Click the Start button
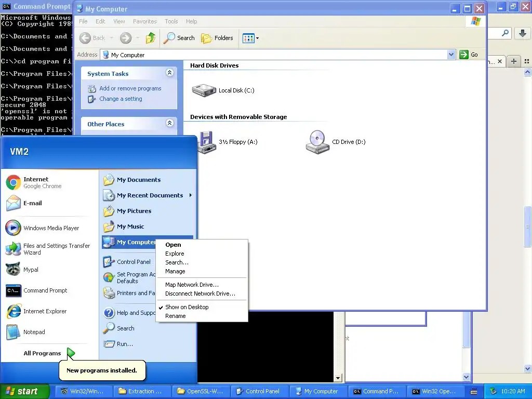Viewport: 532px width, 399px height. click(x=24, y=391)
